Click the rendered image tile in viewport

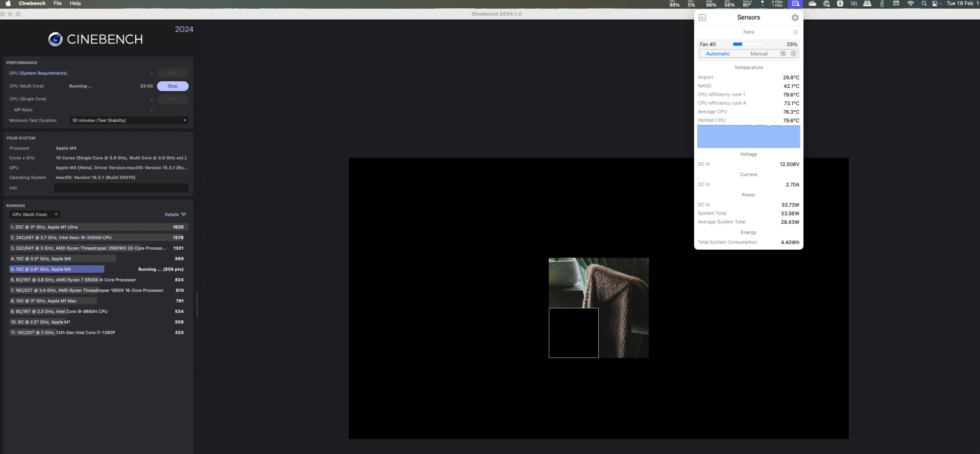tap(599, 308)
